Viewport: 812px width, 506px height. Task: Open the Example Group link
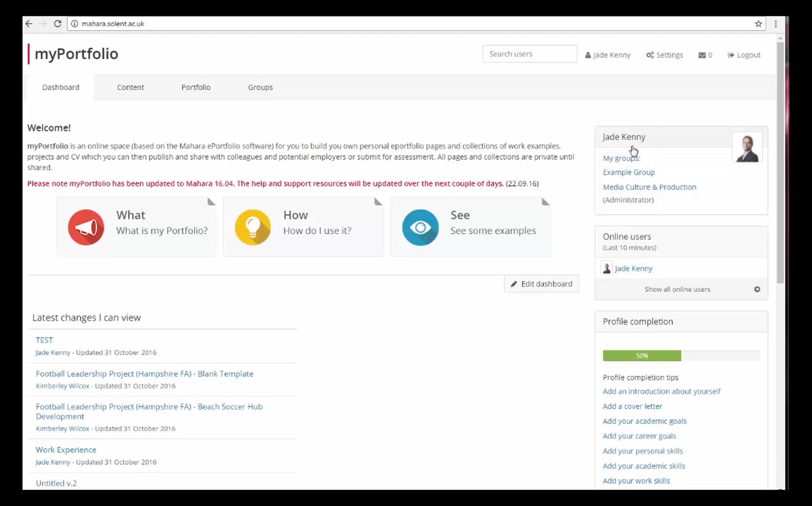pyautogui.click(x=629, y=172)
